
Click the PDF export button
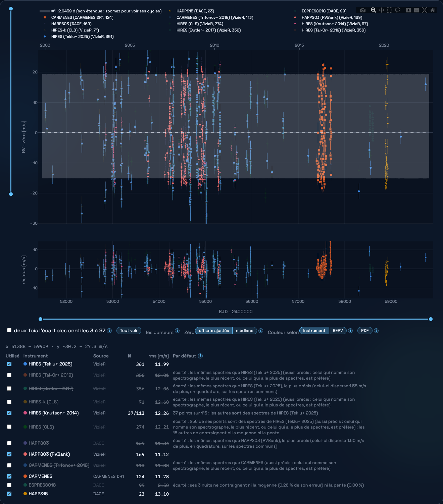[x=365, y=331]
